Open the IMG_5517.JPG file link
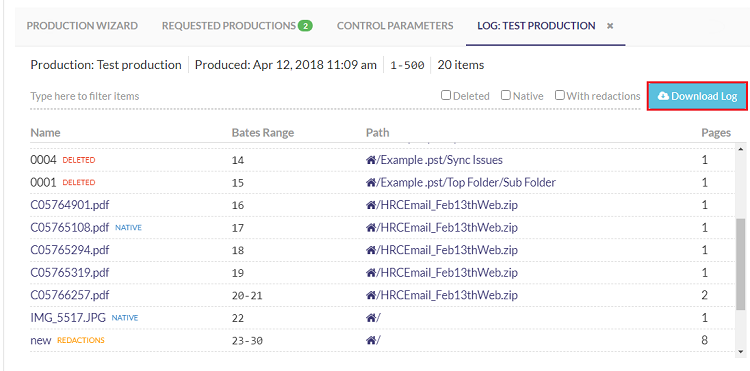750x371 pixels. (x=69, y=318)
